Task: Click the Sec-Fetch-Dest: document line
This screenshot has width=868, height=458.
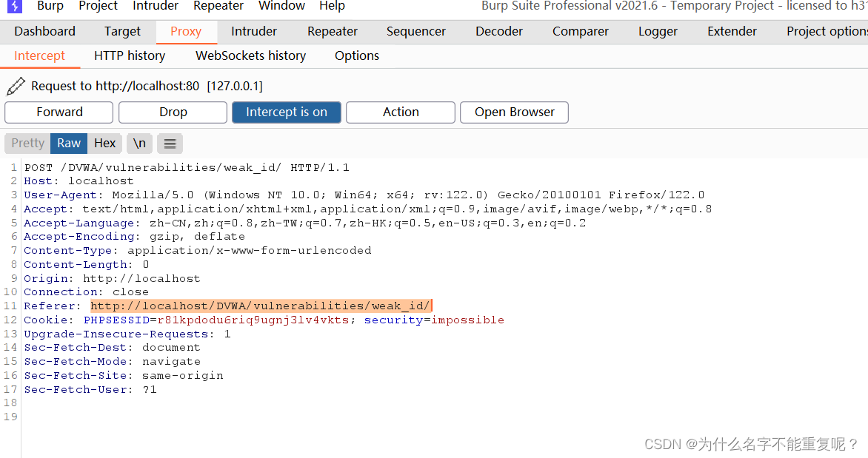Action: coord(112,348)
